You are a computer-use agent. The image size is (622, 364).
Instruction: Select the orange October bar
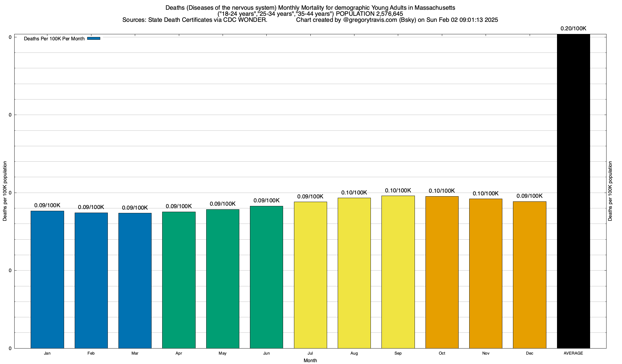pos(442,272)
